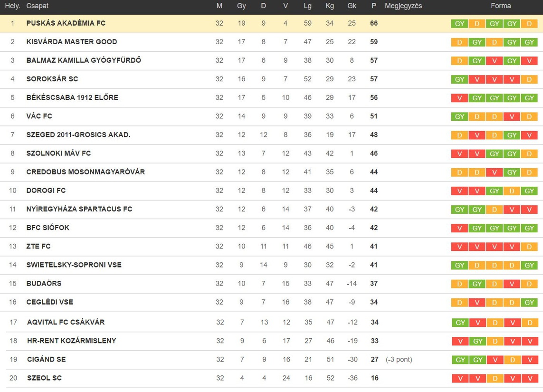Select the Soroksár SC row

coord(272,79)
